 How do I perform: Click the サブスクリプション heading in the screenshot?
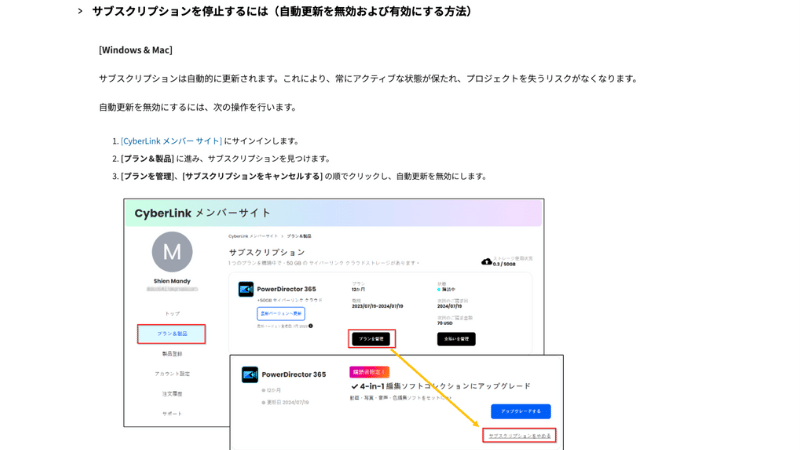point(266,252)
